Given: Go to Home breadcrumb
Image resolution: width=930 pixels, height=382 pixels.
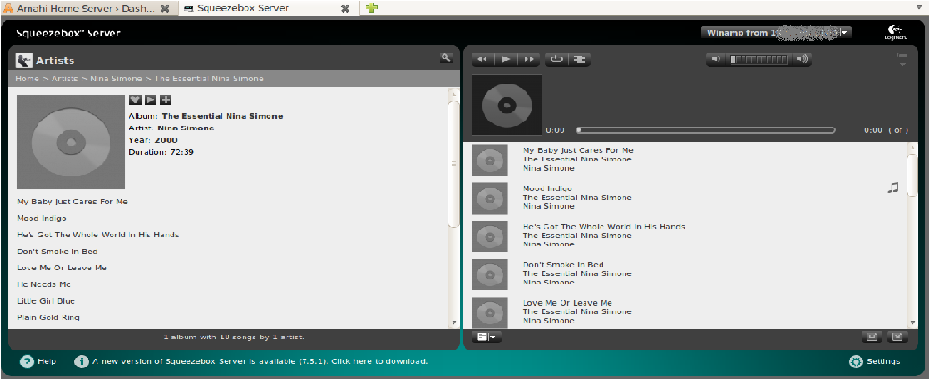Looking at the screenshot, I should pyautogui.click(x=27, y=78).
